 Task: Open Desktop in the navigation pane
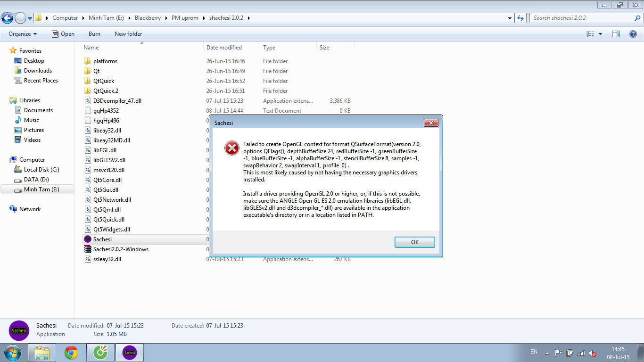[34, 61]
